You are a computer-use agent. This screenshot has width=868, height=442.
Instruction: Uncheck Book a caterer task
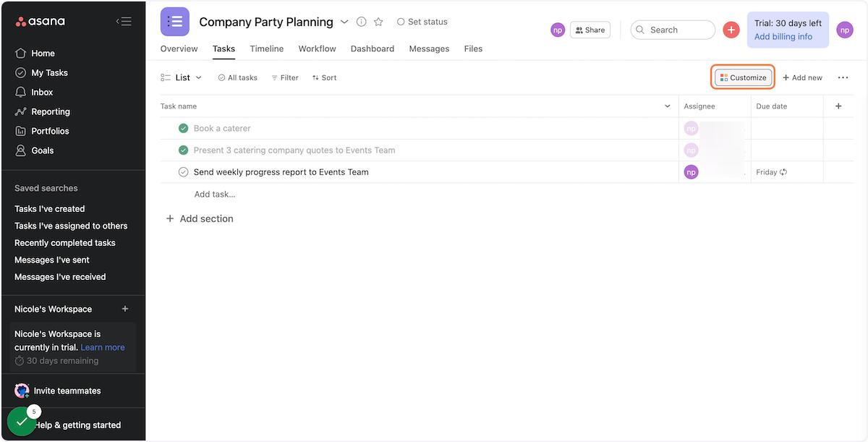(x=183, y=128)
